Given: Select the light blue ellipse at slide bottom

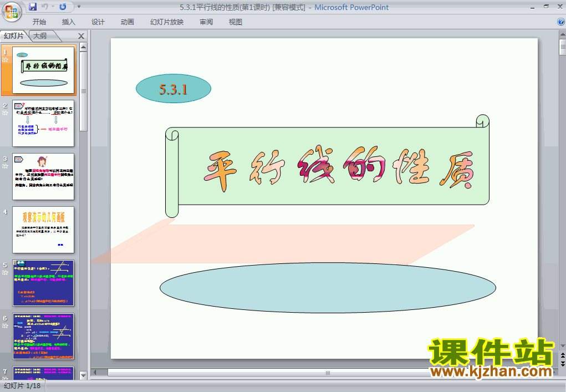Looking at the screenshot, I should pyautogui.click(x=328, y=288).
